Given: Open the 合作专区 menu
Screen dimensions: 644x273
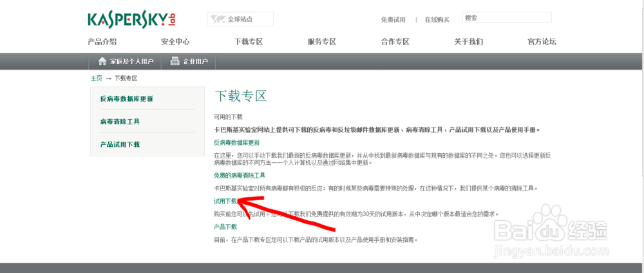Looking at the screenshot, I should coord(395,41).
